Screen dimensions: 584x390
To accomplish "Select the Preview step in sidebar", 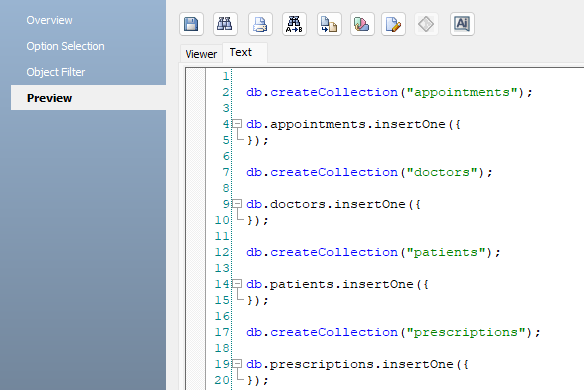I will click(88, 98).
